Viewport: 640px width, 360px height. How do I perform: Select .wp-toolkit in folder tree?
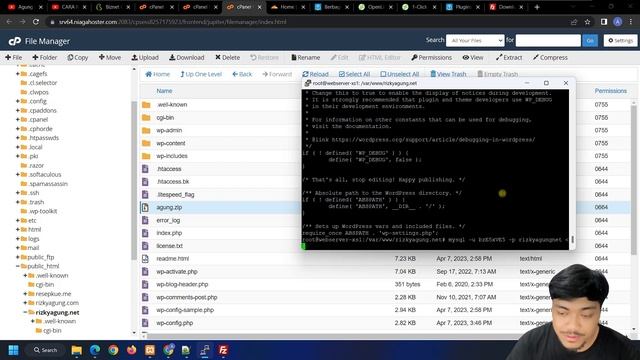point(42,211)
